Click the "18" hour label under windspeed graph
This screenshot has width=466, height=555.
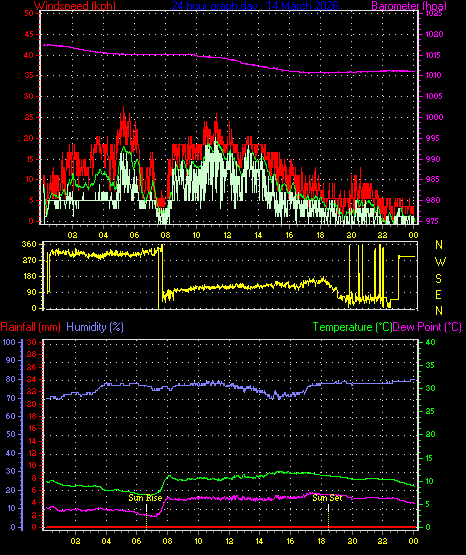pos(321,235)
